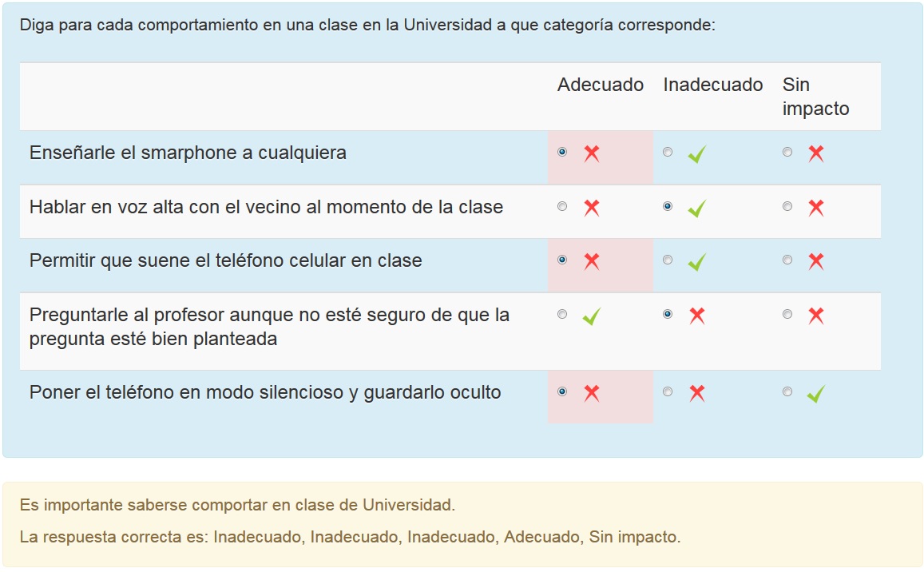Click red X under Inadecuado for 'Poner el teléfono'

(696, 394)
